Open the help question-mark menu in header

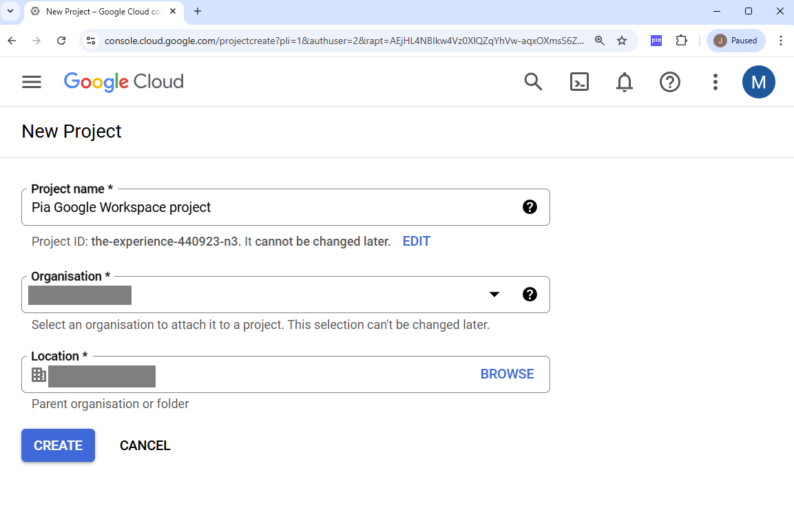click(x=669, y=81)
